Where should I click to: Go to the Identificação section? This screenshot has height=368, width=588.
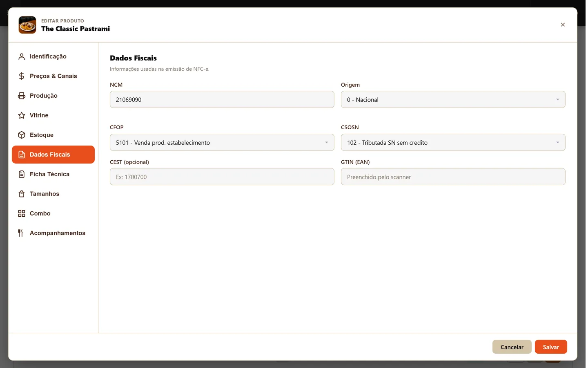coord(53,56)
